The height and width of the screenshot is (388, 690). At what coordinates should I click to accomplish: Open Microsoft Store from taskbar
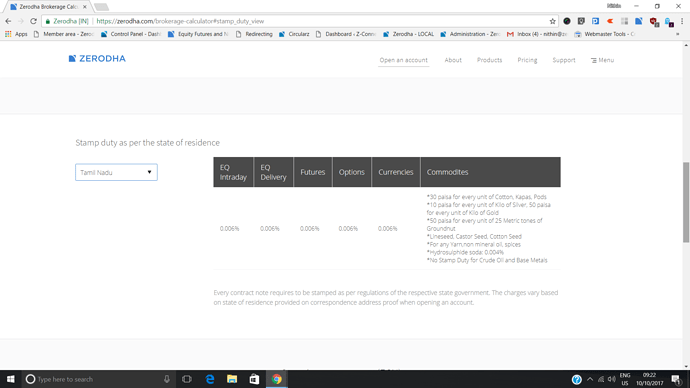(254, 379)
